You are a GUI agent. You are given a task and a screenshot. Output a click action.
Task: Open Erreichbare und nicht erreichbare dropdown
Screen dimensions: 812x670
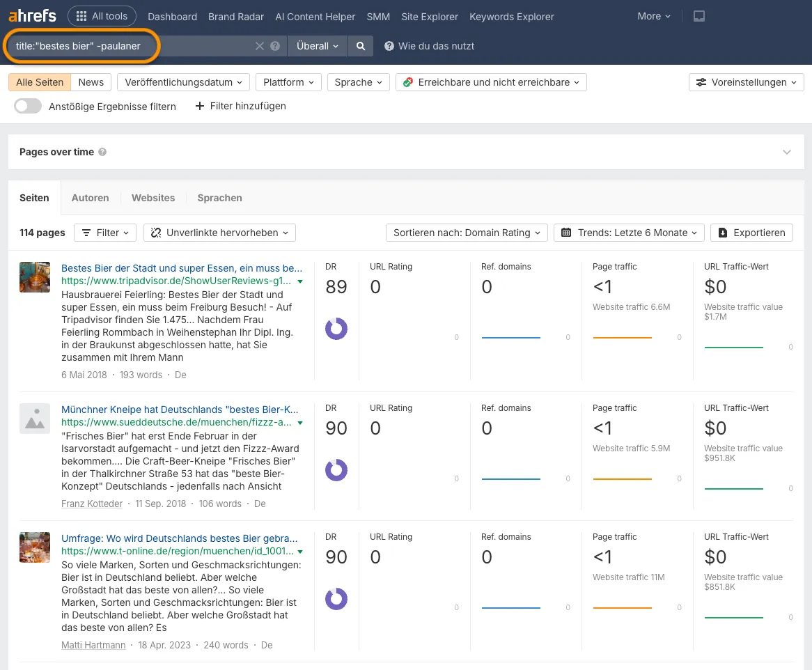[491, 82]
